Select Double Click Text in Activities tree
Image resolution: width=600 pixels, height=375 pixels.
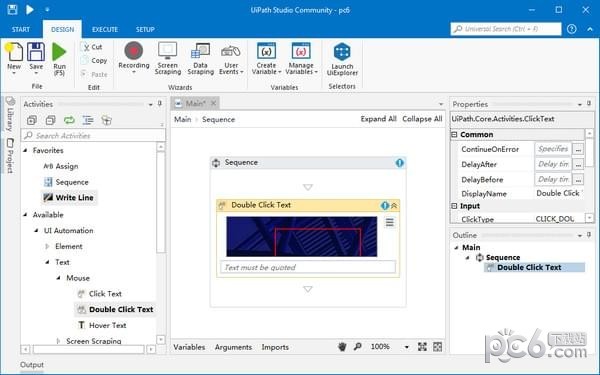(116, 309)
